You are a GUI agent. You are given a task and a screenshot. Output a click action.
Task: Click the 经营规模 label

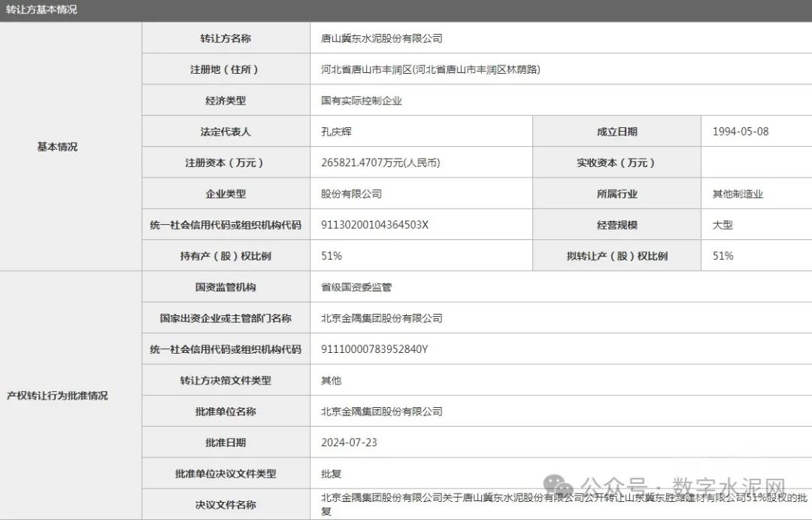click(x=617, y=225)
